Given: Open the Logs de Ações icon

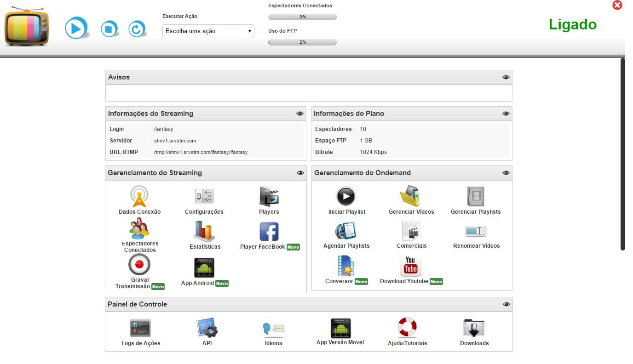Looking at the screenshot, I should point(141,328).
